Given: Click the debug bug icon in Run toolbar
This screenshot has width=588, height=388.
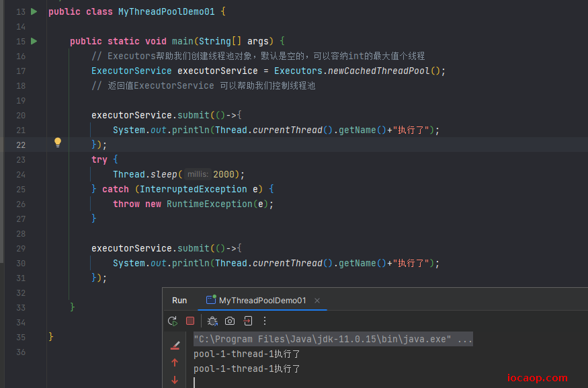Looking at the screenshot, I should 212,321.
